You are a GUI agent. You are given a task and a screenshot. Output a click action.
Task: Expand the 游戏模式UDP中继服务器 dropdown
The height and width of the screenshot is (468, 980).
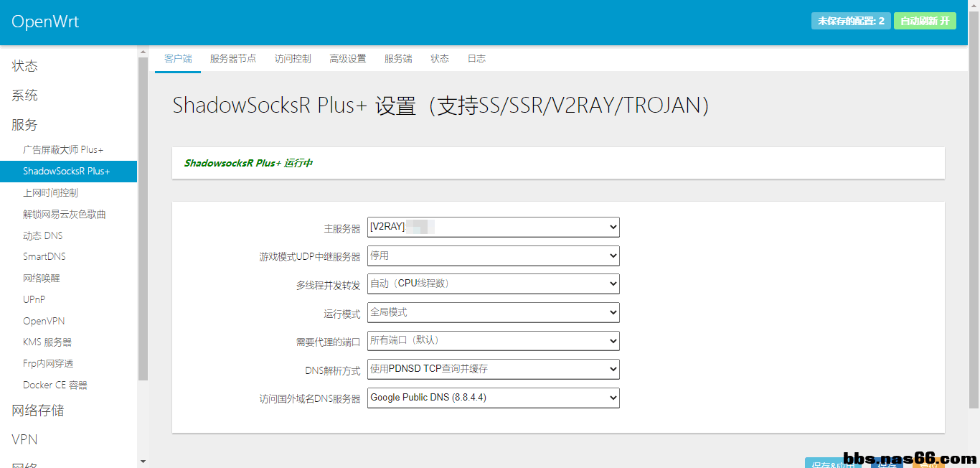[x=493, y=256]
